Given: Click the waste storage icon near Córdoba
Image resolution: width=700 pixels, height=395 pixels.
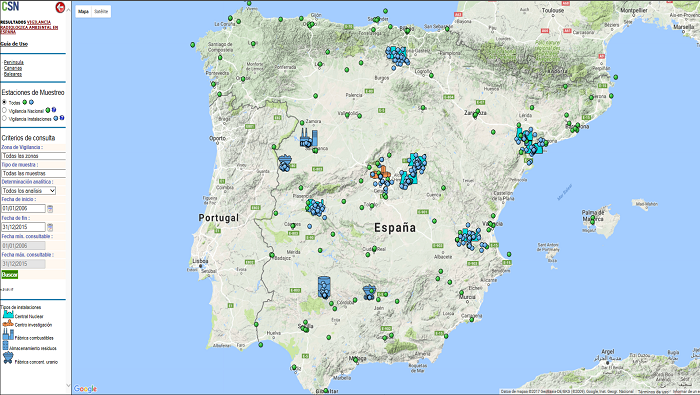Looking at the screenshot, I should click(x=325, y=287).
